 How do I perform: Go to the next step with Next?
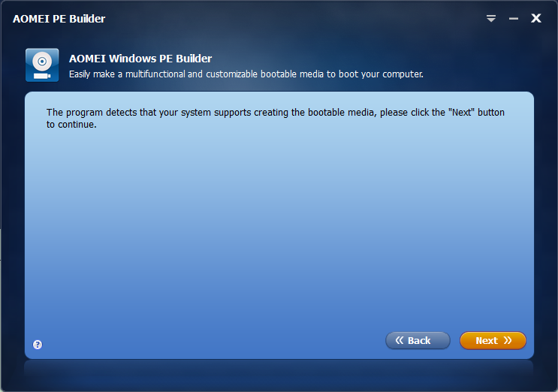coord(493,340)
